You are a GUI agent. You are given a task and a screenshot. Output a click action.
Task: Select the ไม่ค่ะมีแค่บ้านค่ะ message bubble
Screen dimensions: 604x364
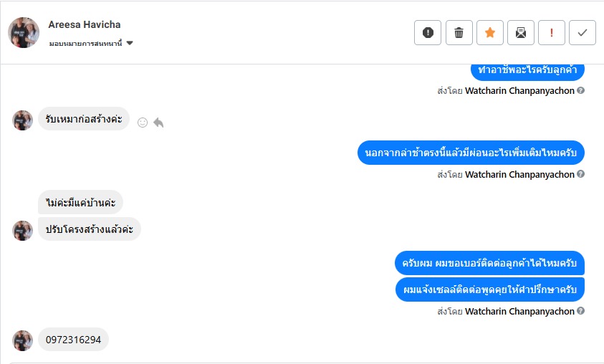pos(80,202)
